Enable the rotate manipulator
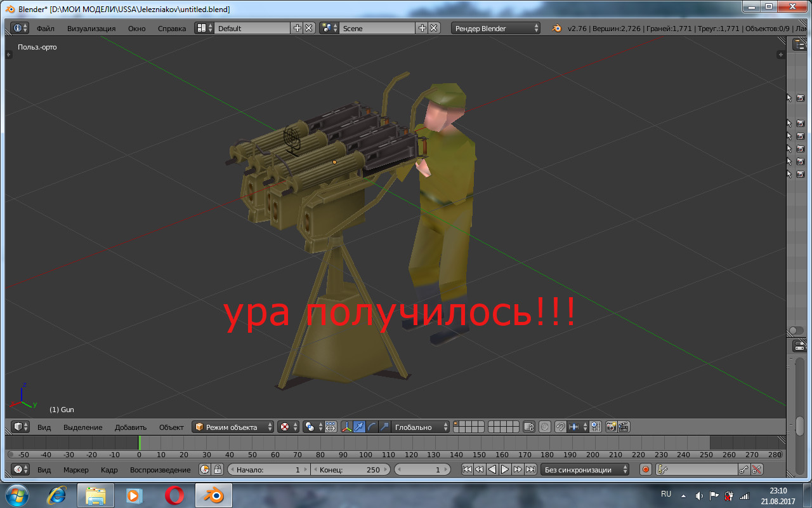Viewport: 812px width, 508px height. coord(372,427)
